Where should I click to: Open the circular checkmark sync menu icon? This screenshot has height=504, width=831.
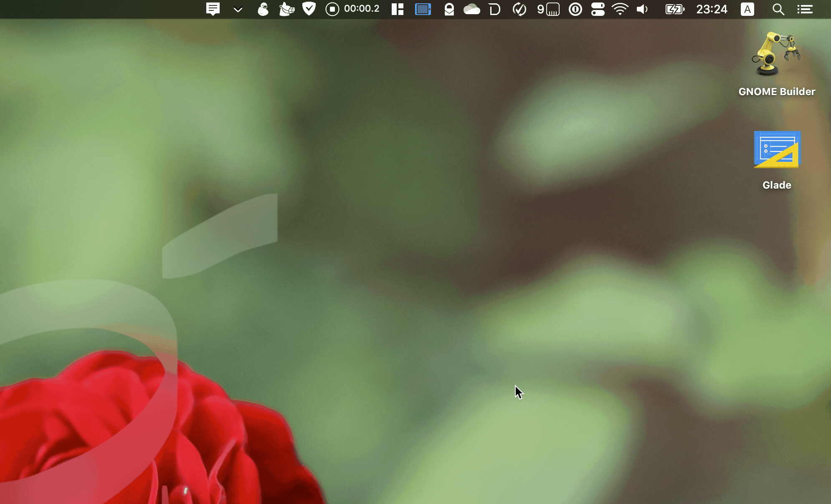(519, 9)
